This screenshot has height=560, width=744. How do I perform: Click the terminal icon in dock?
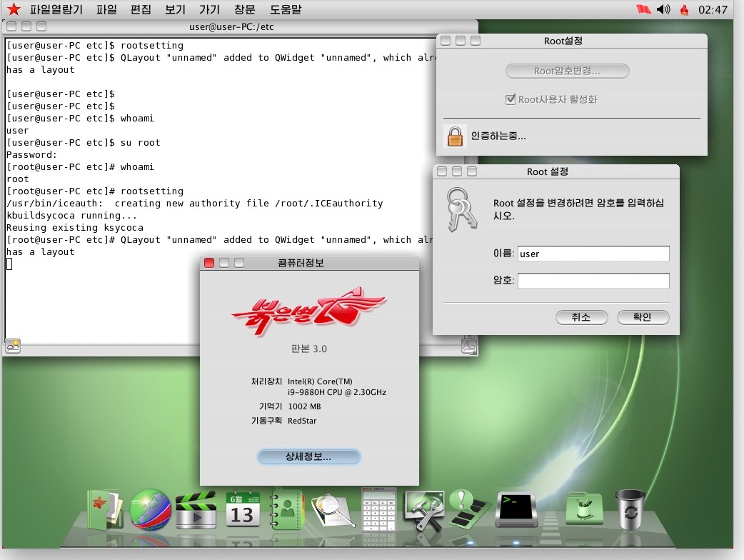pyautogui.click(x=517, y=509)
